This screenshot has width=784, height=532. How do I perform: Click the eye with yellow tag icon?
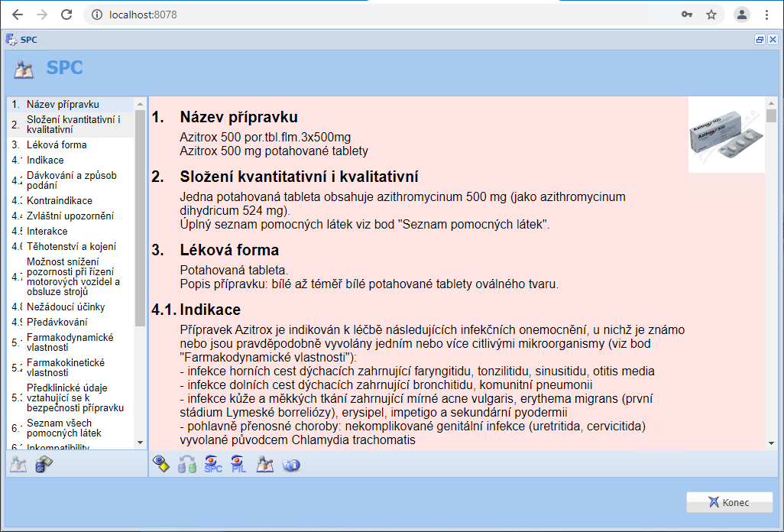pyautogui.click(x=161, y=464)
